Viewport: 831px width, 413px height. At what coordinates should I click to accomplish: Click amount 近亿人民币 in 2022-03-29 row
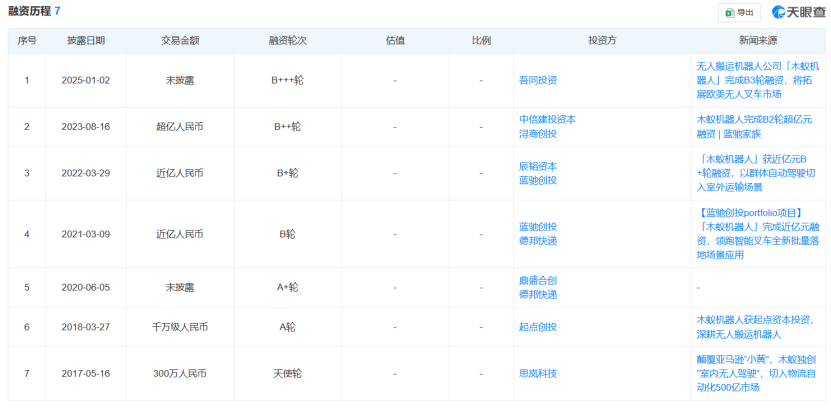click(180, 173)
